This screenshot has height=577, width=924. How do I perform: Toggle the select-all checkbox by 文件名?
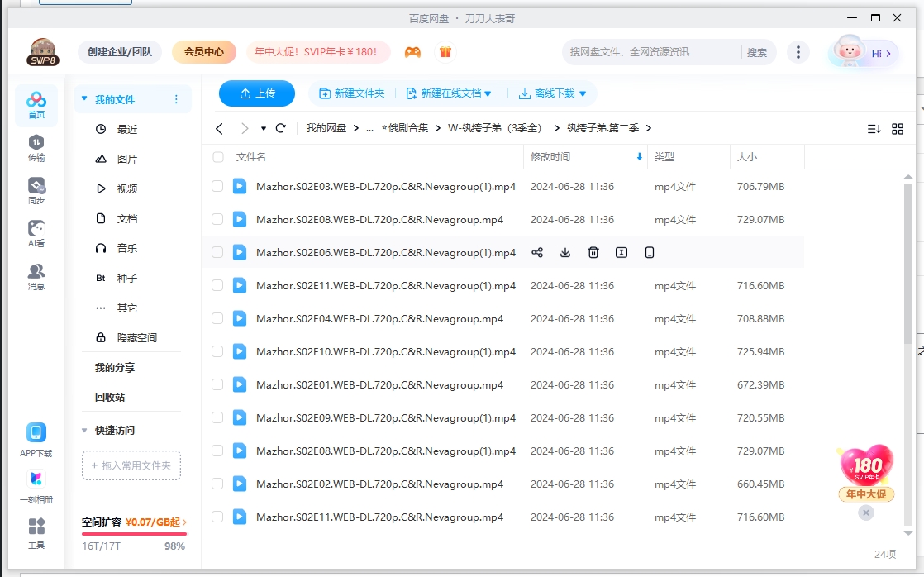coord(218,157)
